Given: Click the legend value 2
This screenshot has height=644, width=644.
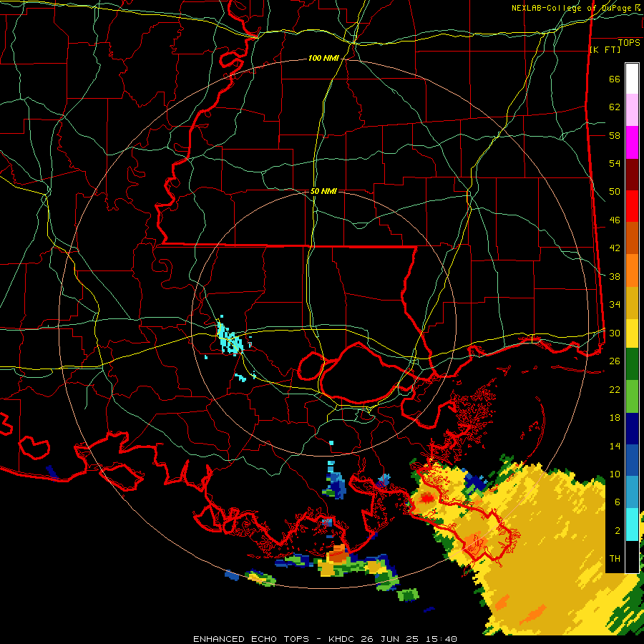Looking at the screenshot, I should tap(618, 531).
